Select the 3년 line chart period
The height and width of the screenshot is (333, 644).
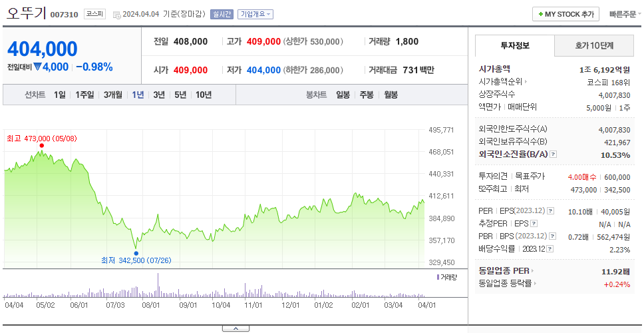(x=159, y=95)
